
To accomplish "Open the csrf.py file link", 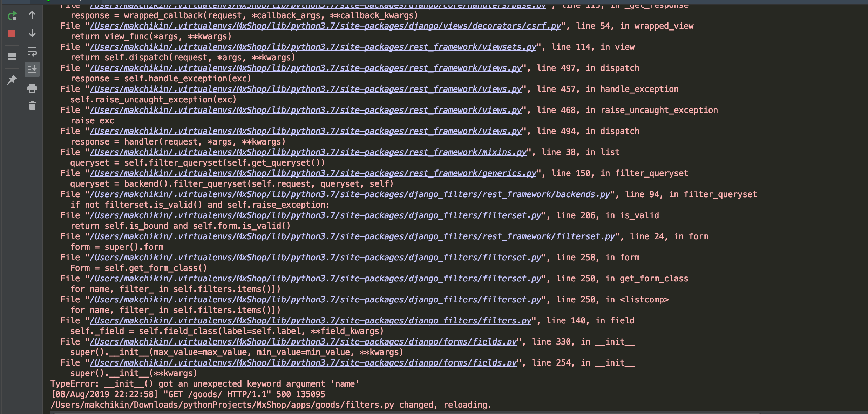I will click(x=325, y=26).
